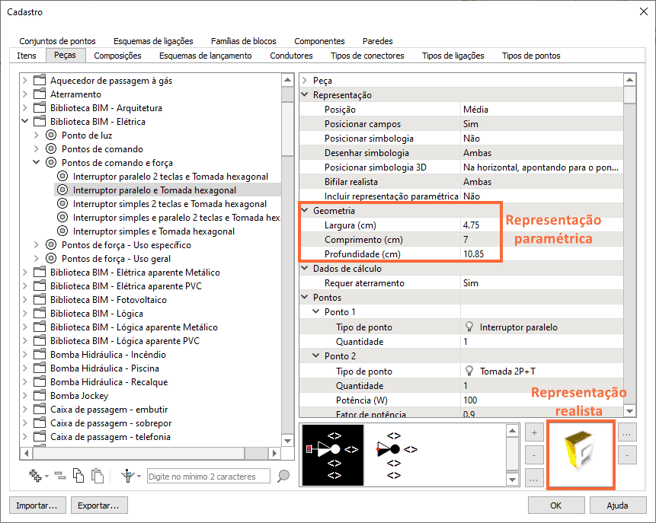Collapse the Biblioteca BIM - Elétrica folder
Image resolution: width=656 pixels, height=523 pixels.
coord(24,121)
